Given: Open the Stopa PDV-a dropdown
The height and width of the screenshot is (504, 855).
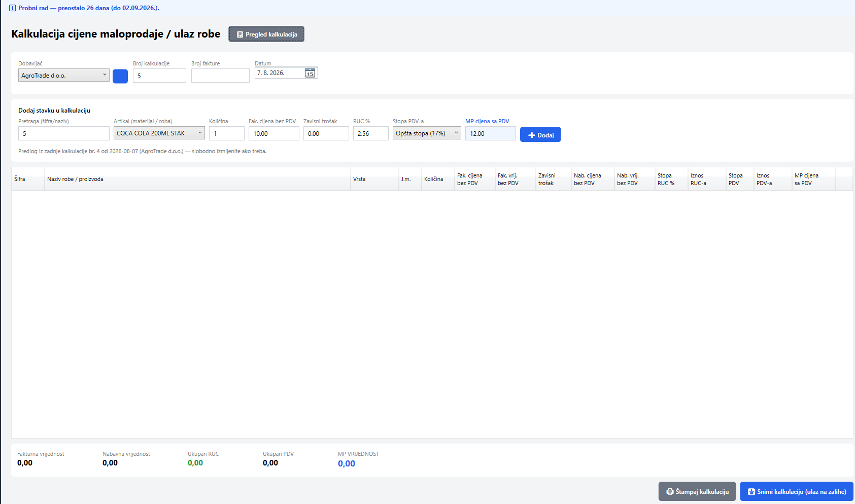Looking at the screenshot, I should click(x=427, y=133).
